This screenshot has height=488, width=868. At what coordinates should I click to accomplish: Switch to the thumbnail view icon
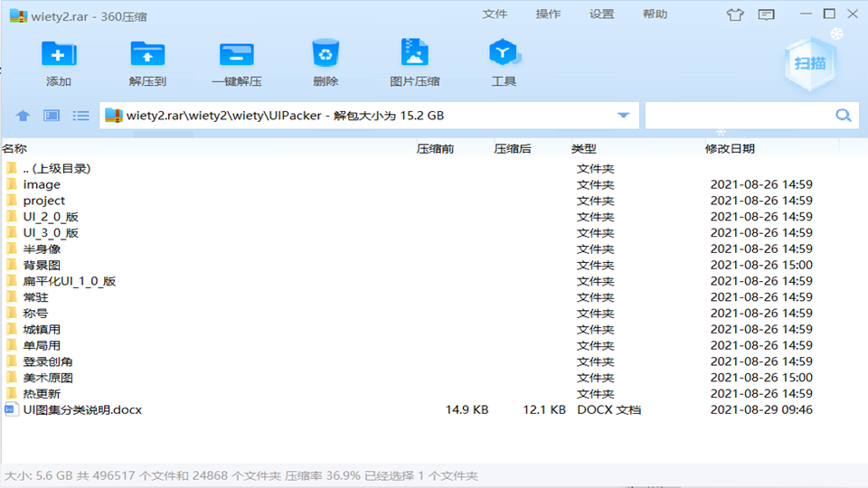(x=52, y=116)
